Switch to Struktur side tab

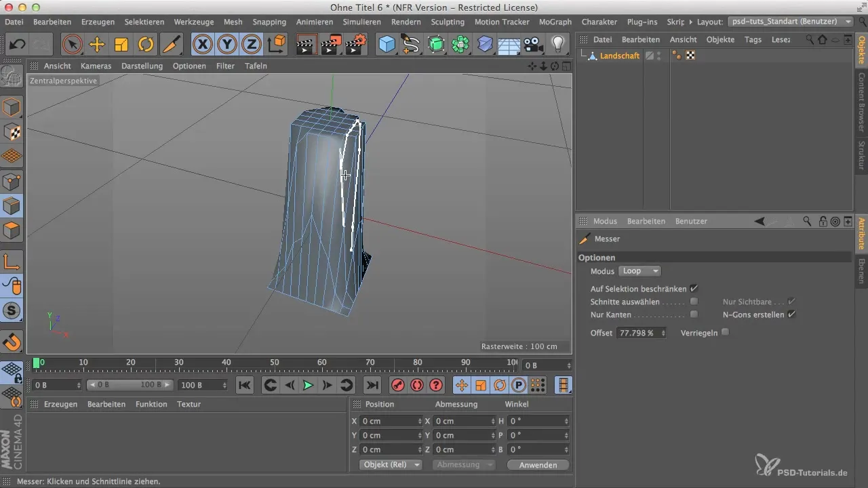pyautogui.click(x=861, y=155)
